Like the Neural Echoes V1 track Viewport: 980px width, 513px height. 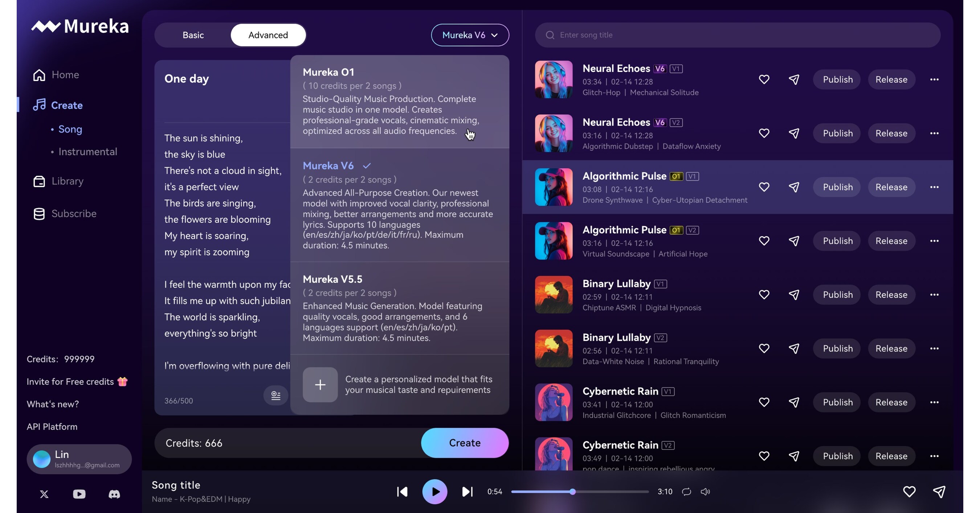point(764,79)
